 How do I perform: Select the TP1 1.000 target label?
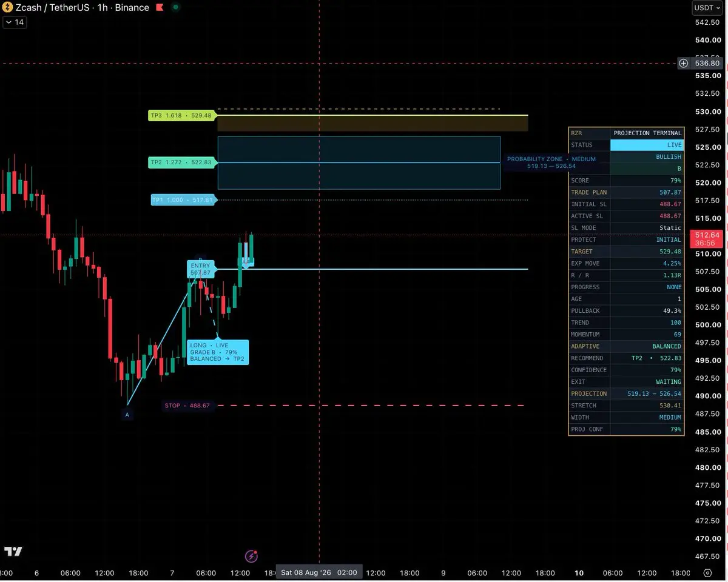point(183,200)
